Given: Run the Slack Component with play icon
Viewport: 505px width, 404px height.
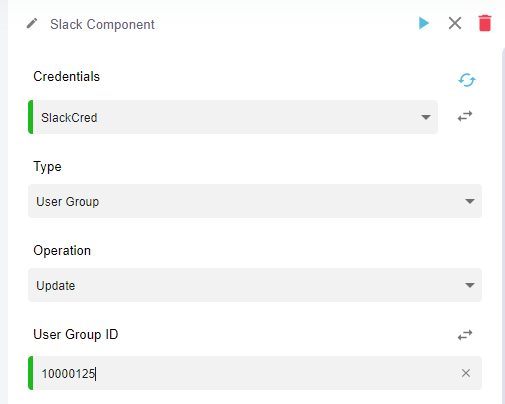Looking at the screenshot, I should click(424, 23).
